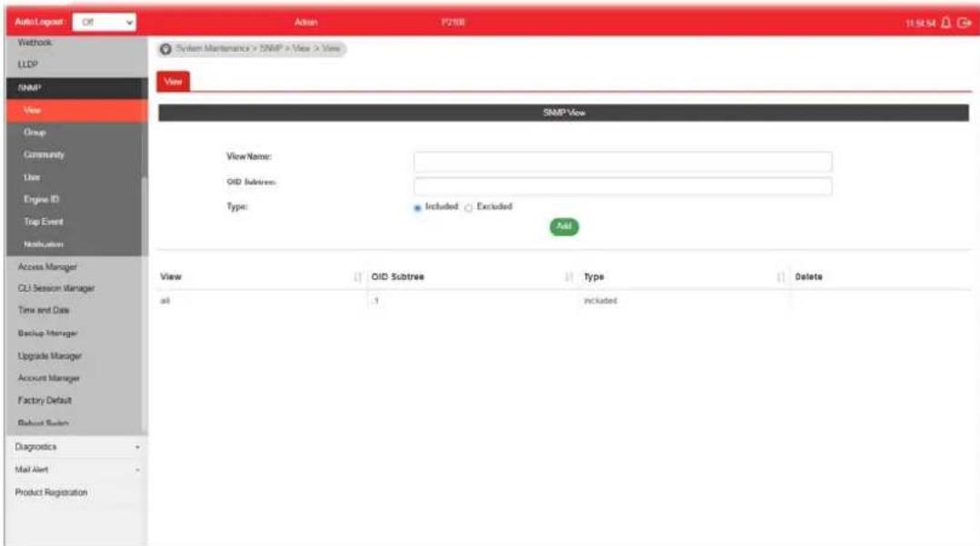Open Upgrade Manager in sidebar
The image size is (980, 546).
point(50,356)
